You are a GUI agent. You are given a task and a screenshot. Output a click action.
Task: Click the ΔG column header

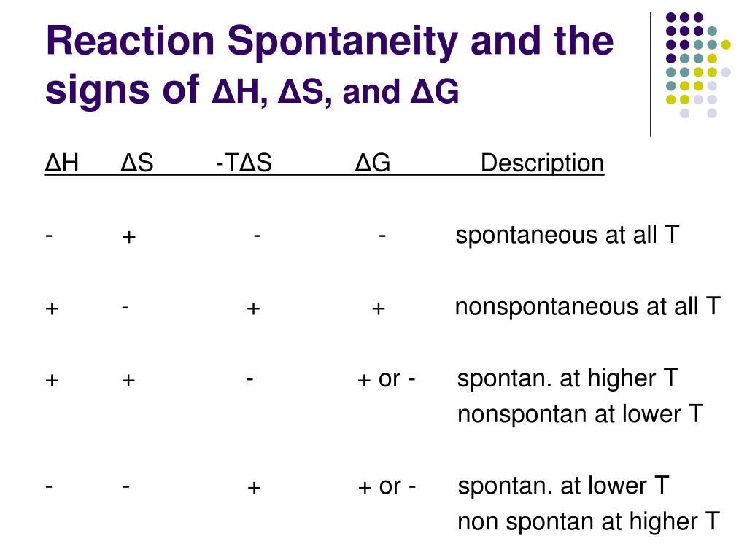click(373, 163)
